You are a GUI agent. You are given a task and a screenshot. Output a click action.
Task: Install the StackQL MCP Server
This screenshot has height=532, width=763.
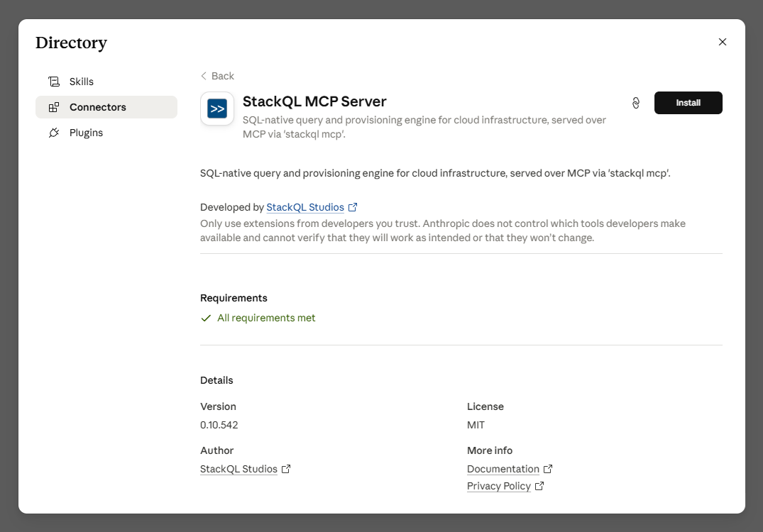(x=688, y=103)
